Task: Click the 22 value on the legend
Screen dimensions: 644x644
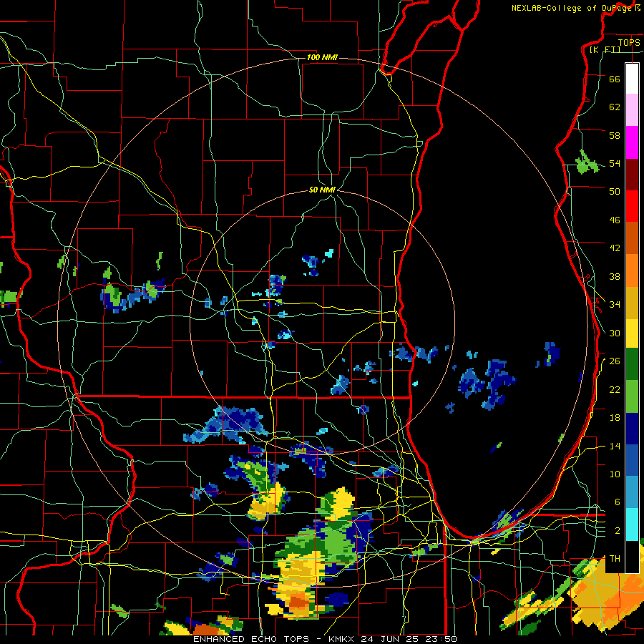Action: tap(615, 389)
